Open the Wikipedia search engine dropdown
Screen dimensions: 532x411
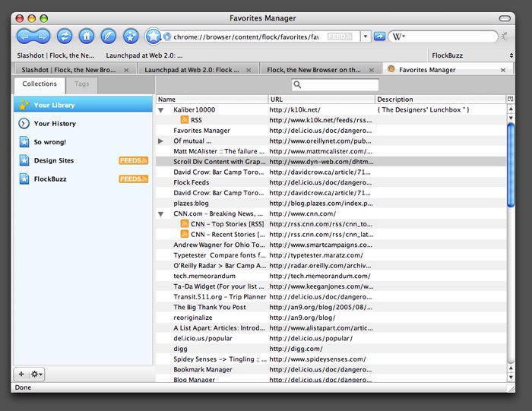point(399,36)
